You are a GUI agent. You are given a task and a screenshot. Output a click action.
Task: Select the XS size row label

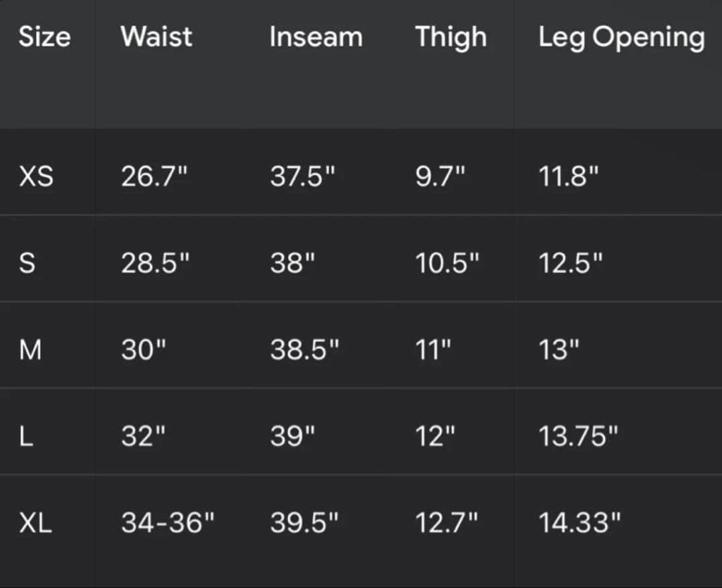[36, 176]
